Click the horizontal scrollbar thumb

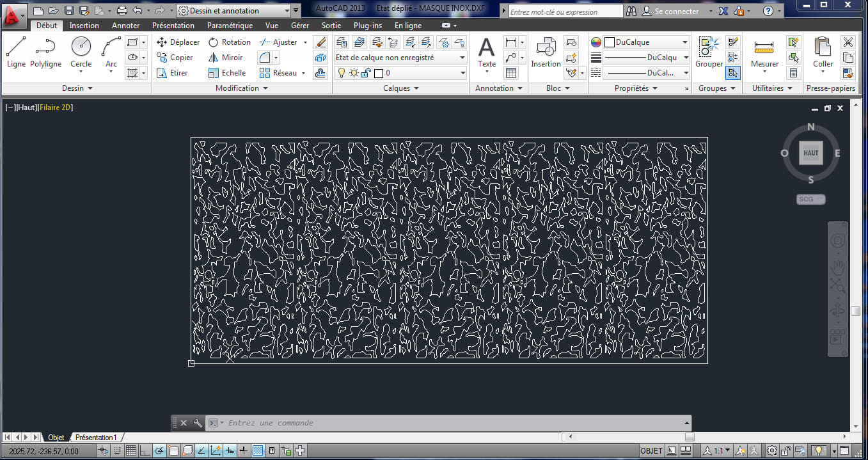pyautogui.click(x=690, y=437)
